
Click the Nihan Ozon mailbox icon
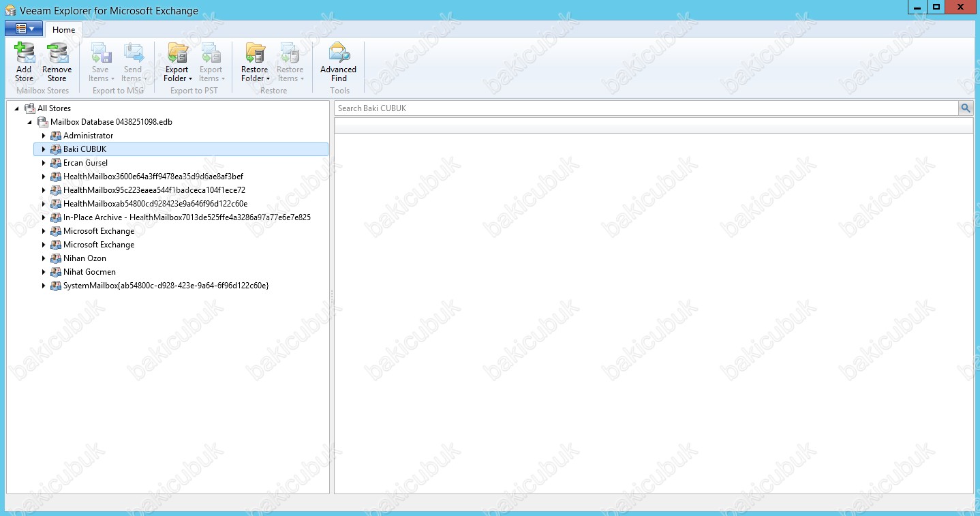point(56,258)
